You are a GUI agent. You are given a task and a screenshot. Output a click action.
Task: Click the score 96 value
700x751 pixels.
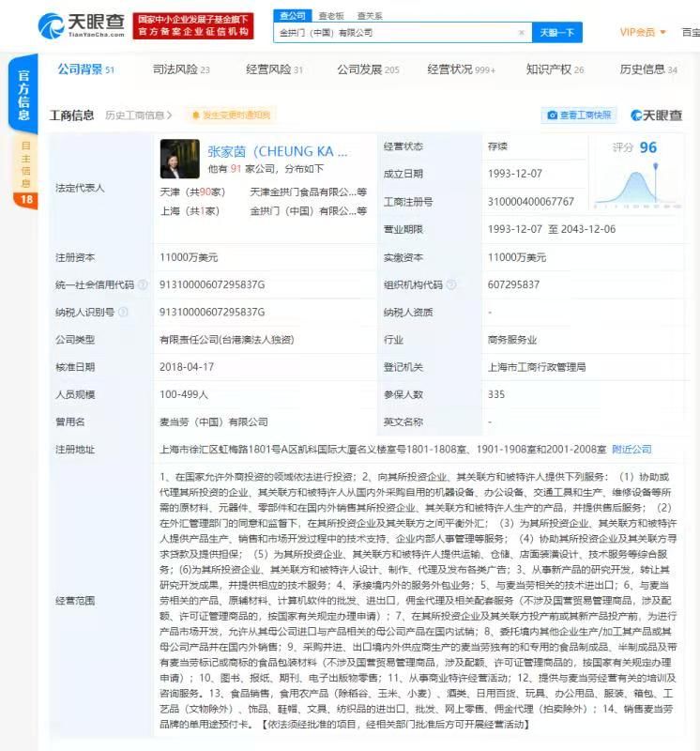[x=648, y=147]
